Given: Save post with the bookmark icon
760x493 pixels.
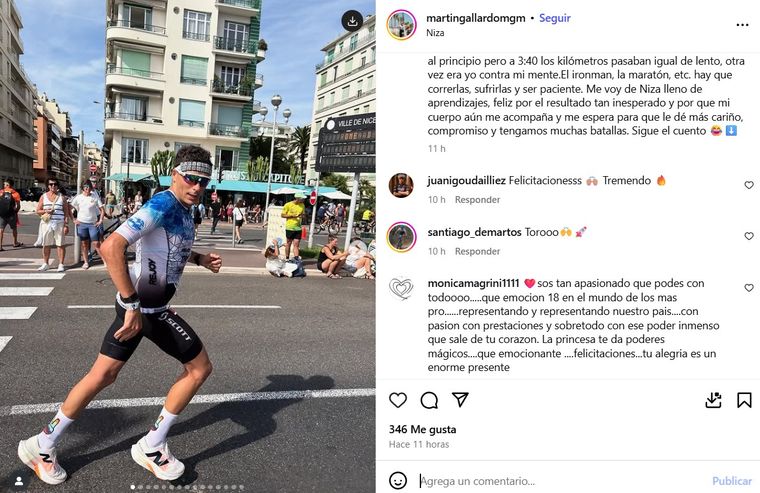Looking at the screenshot, I should [x=744, y=400].
